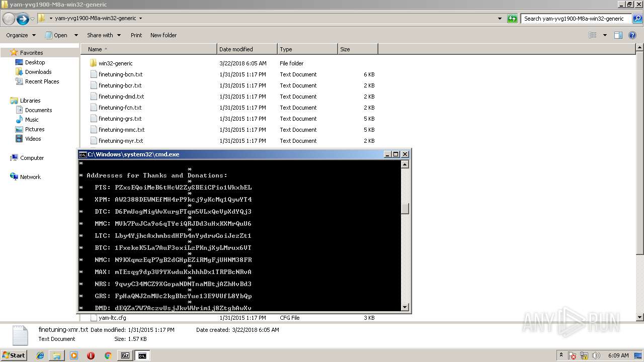Open the Documents library
This screenshot has width=644, height=362.
click(x=38, y=110)
